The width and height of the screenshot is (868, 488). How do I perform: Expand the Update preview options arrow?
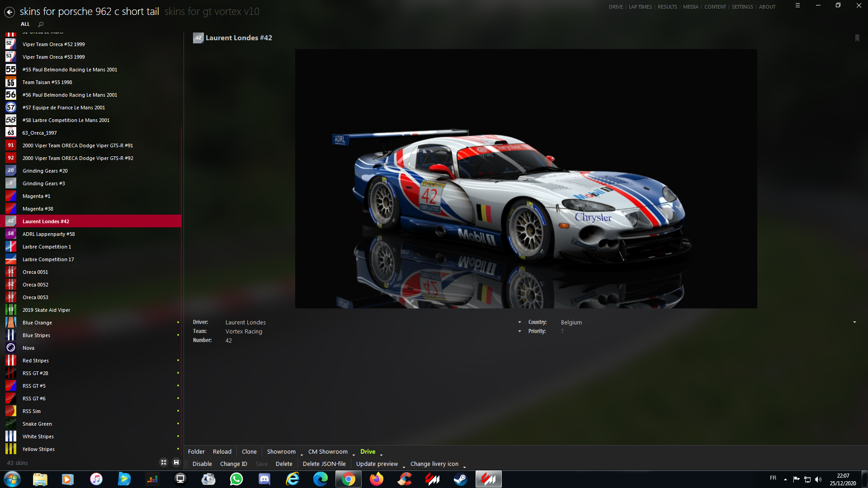pyautogui.click(x=404, y=467)
